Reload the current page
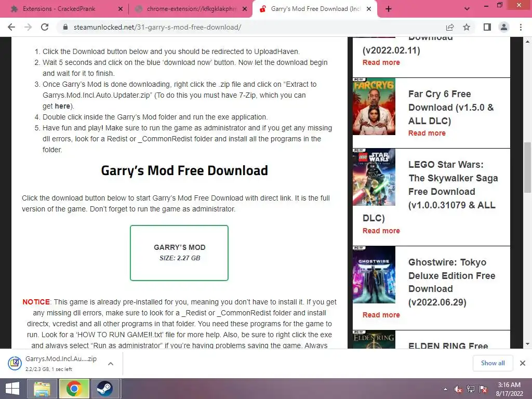This screenshot has height=399, width=532. point(45,27)
